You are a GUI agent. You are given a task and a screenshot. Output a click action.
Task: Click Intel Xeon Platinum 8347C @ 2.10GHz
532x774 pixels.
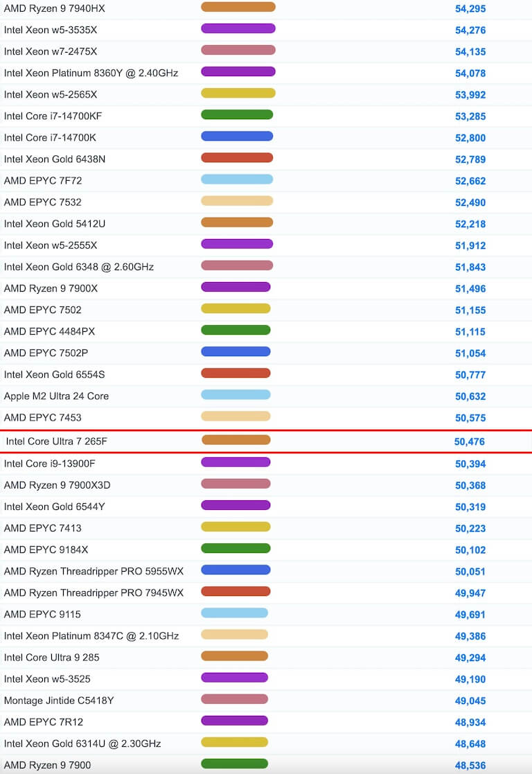[x=91, y=636]
